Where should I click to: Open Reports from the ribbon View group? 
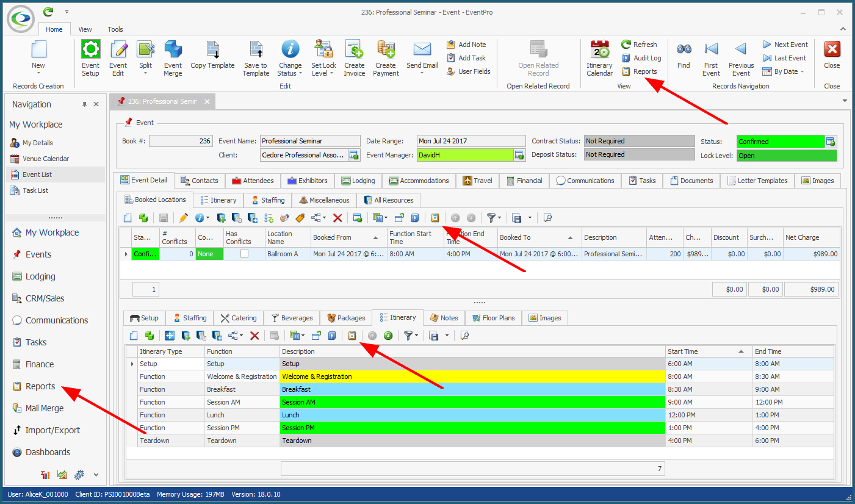[x=639, y=71]
